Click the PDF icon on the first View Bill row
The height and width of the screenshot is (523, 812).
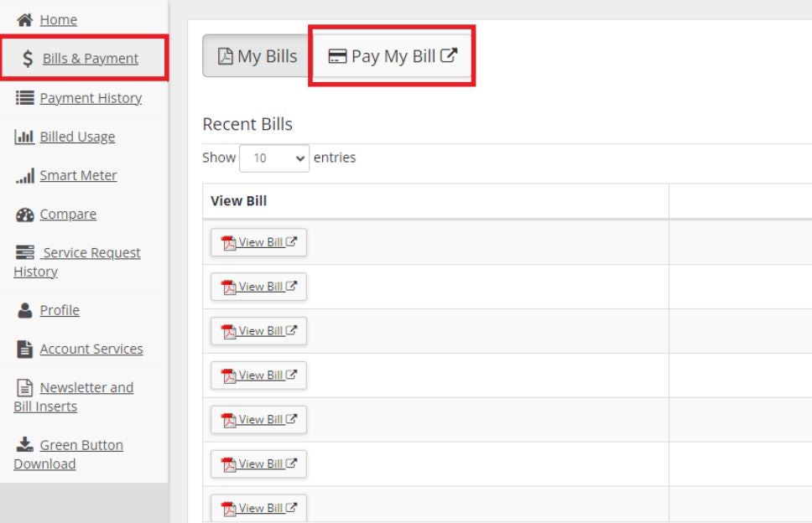[x=227, y=242]
